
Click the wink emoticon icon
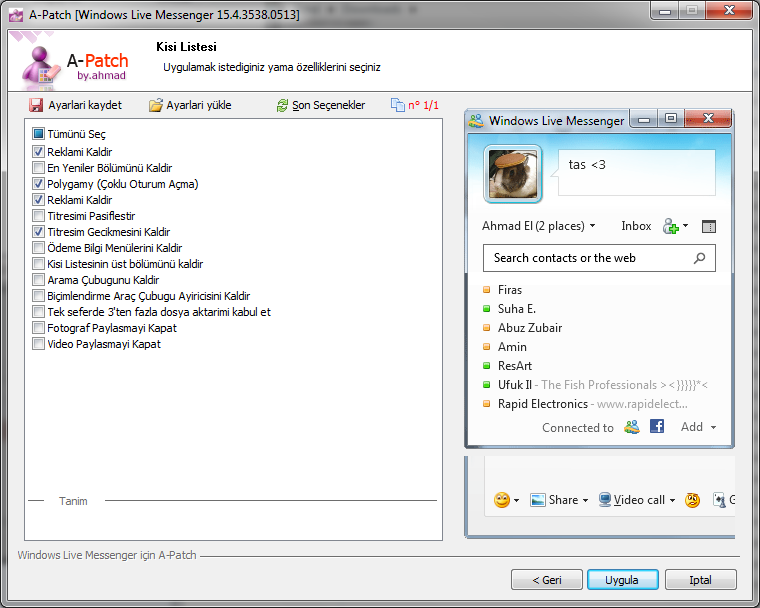(x=692, y=500)
